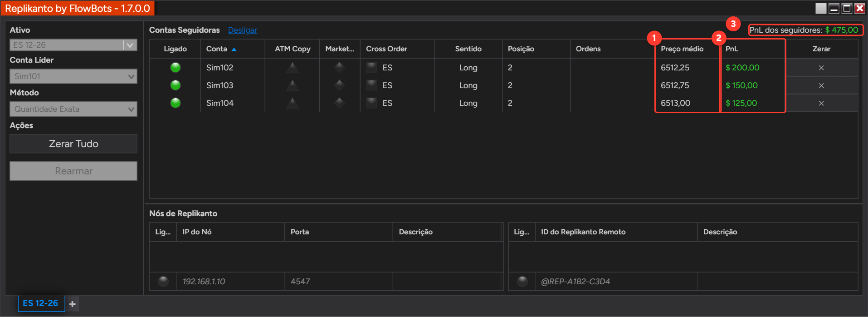Select the Sim102 account cell
The height and width of the screenshot is (317, 868).
pos(233,68)
